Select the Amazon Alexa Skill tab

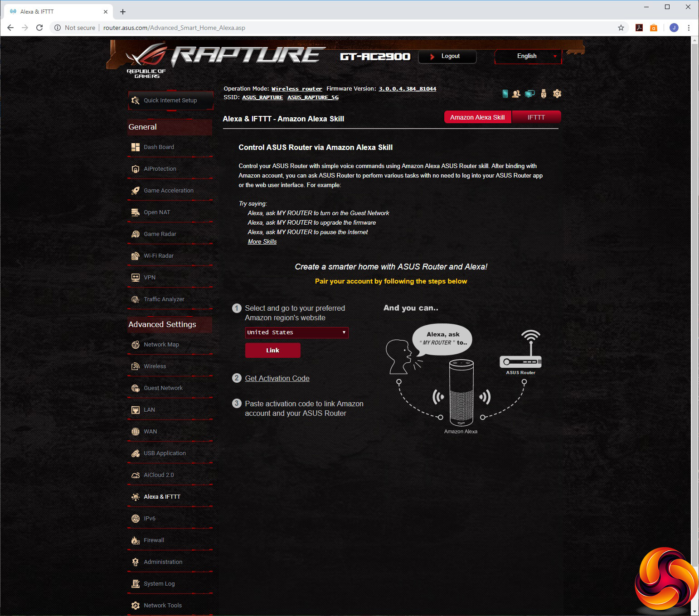(477, 117)
